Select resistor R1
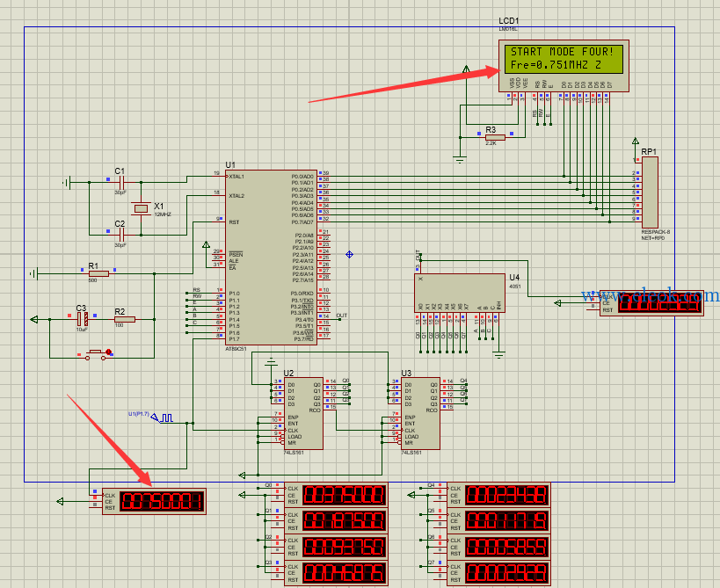 (x=98, y=273)
